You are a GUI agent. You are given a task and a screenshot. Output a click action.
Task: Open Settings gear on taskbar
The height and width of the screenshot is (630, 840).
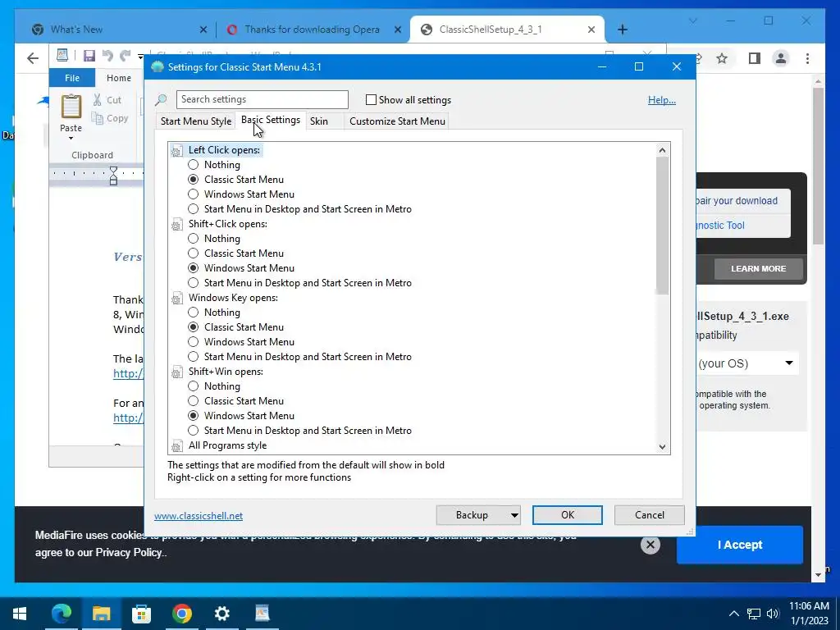tap(221, 614)
